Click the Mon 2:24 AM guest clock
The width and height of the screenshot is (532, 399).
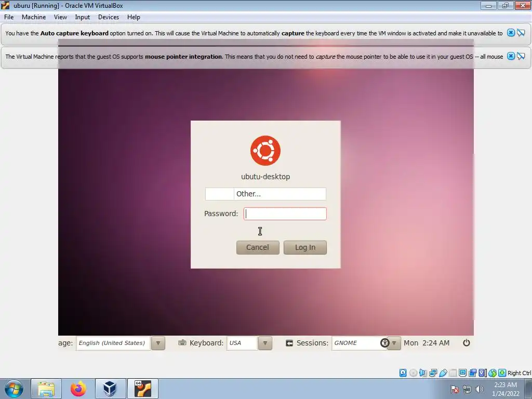427,343
